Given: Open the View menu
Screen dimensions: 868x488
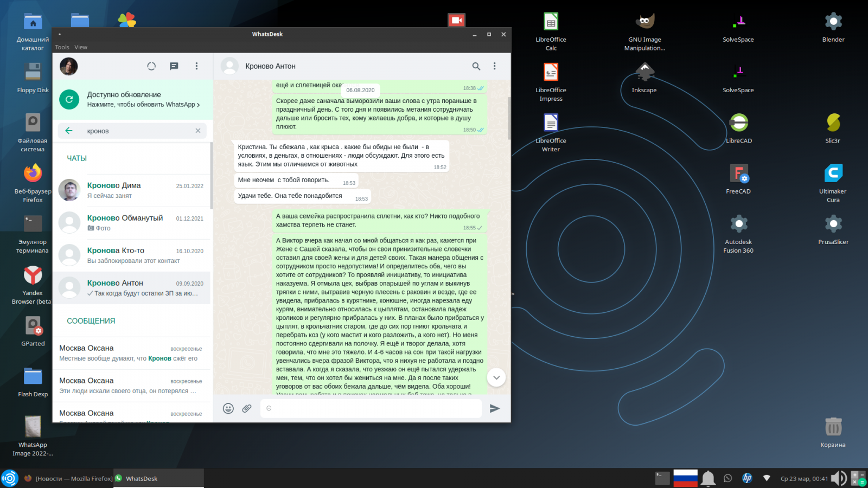Looking at the screenshot, I should tap(81, 47).
